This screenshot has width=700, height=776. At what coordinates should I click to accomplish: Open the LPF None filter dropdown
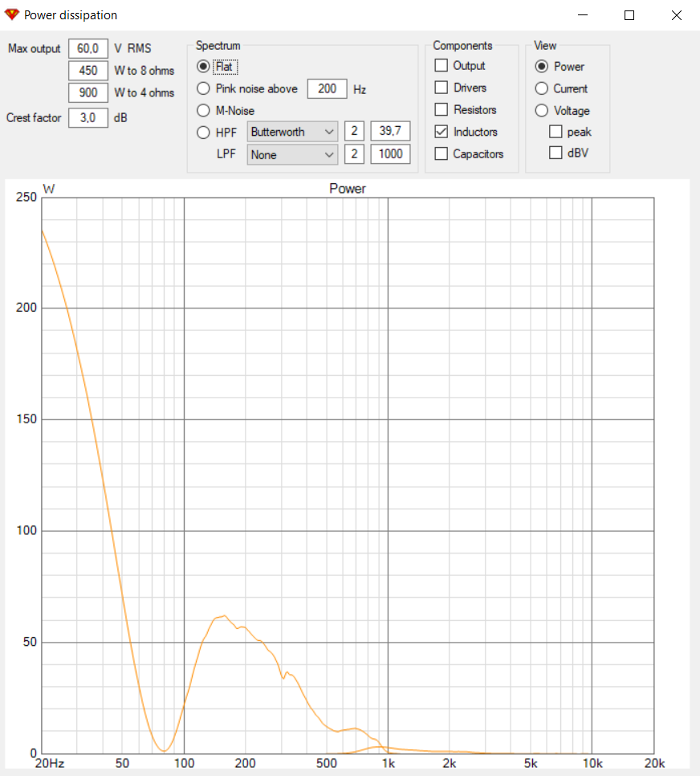(x=292, y=155)
